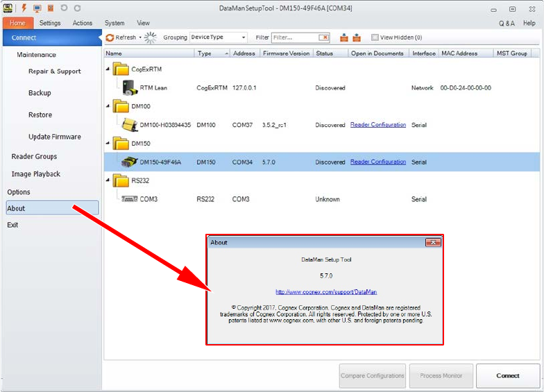Open the System tab
The width and height of the screenshot is (544, 392).
coord(114,23)
